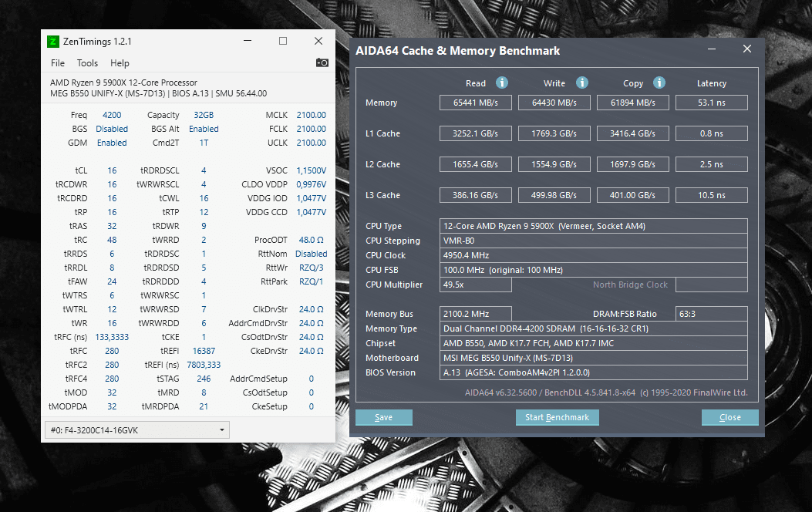Image resolution: width=812 pixels, height=512 pixels.
Task: Click the GDM value Enabled
Action: coord(112,143)
